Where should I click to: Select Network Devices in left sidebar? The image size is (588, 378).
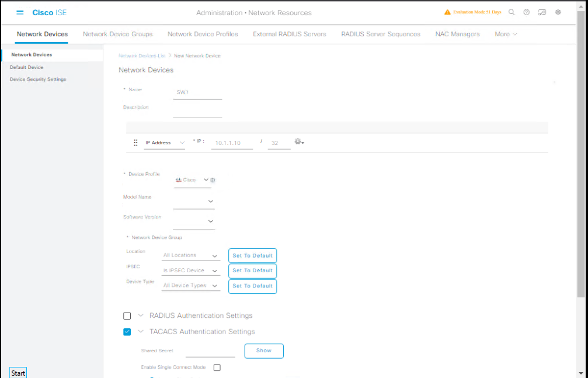point(52,55)
